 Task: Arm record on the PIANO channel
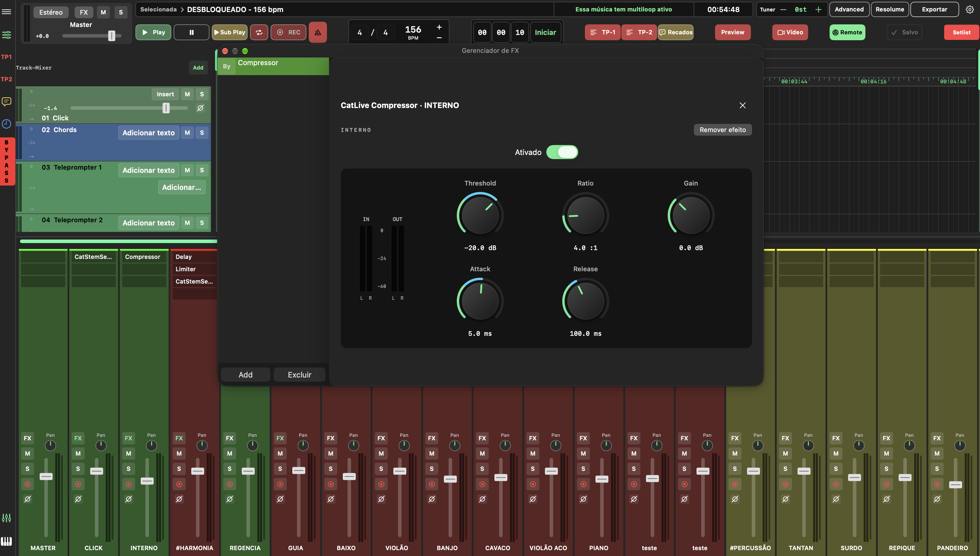[583, 484]
